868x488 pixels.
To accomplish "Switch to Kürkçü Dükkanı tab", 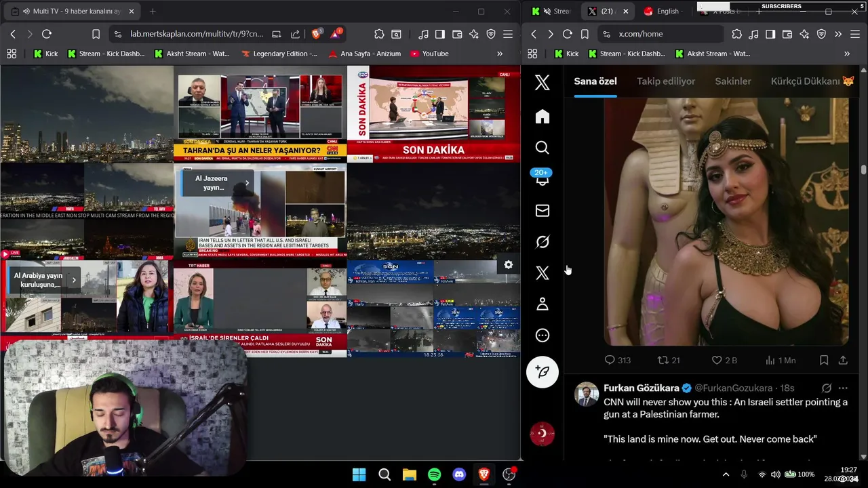I will coord(812,81).
